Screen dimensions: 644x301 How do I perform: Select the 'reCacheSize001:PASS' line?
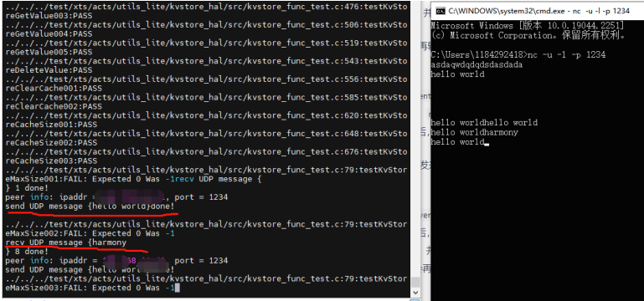51,125
